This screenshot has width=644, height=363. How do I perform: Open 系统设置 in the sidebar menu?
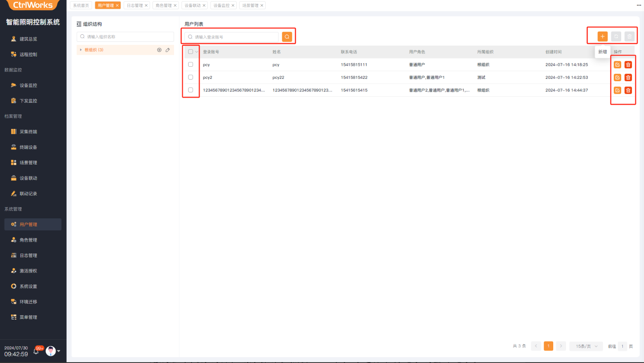pos(28,286)
